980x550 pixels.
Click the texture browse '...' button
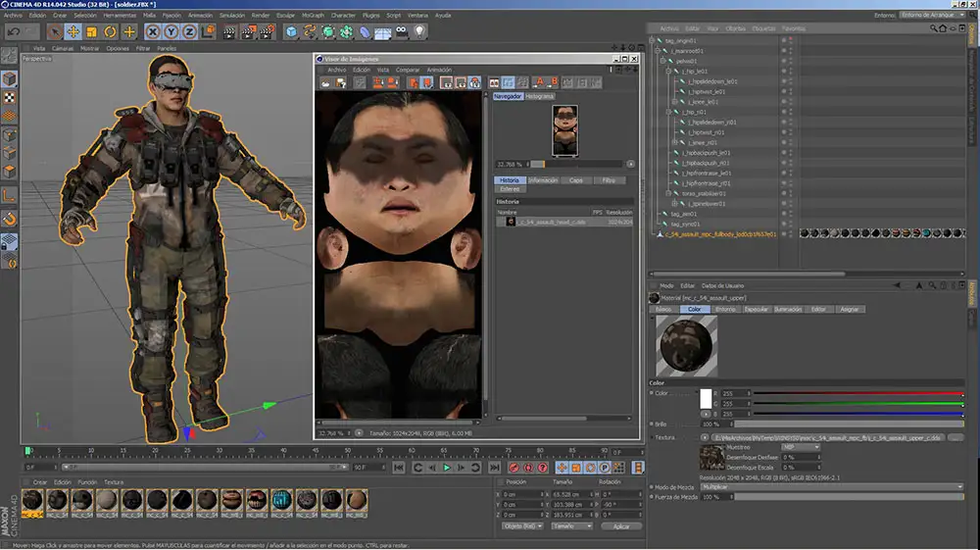[x=955, y=437]
